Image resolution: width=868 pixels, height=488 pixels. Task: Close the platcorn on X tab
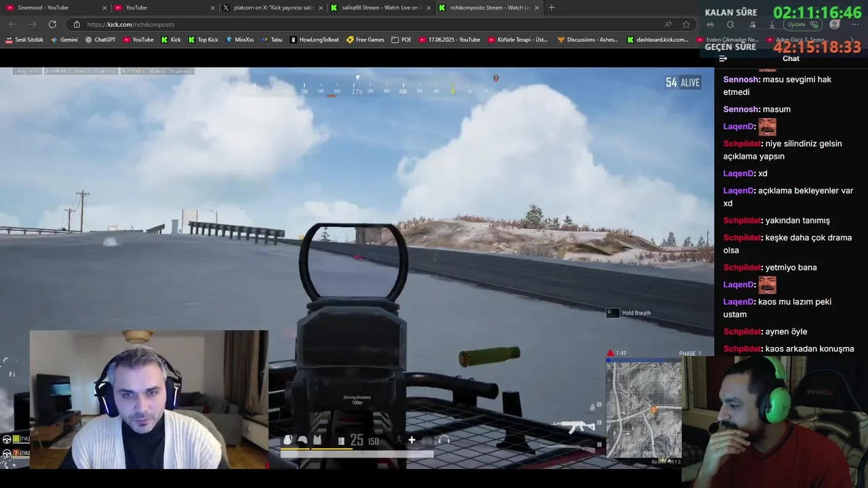point(320,7)
